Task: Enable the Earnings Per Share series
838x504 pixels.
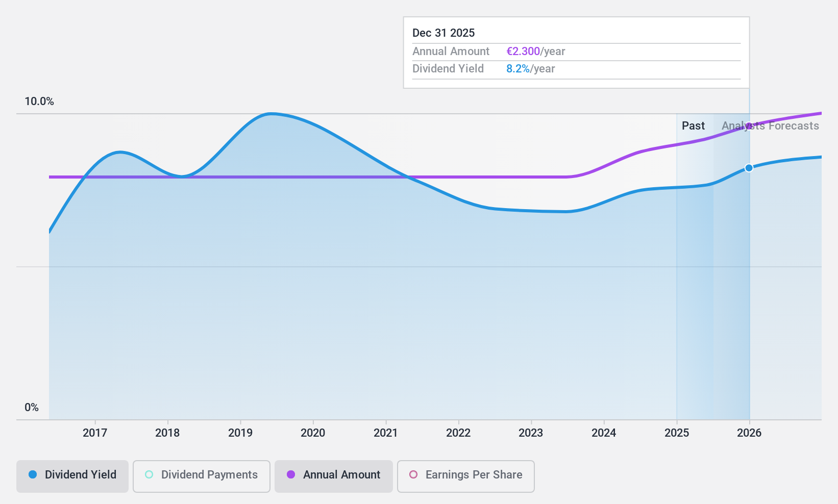Action: pos(466,476)
